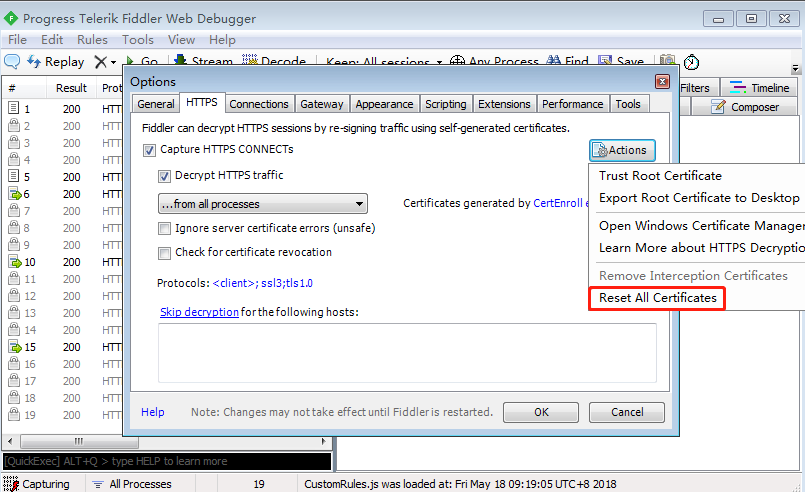
Task: Switch to the Performance tab
Action: coord(572,104)
